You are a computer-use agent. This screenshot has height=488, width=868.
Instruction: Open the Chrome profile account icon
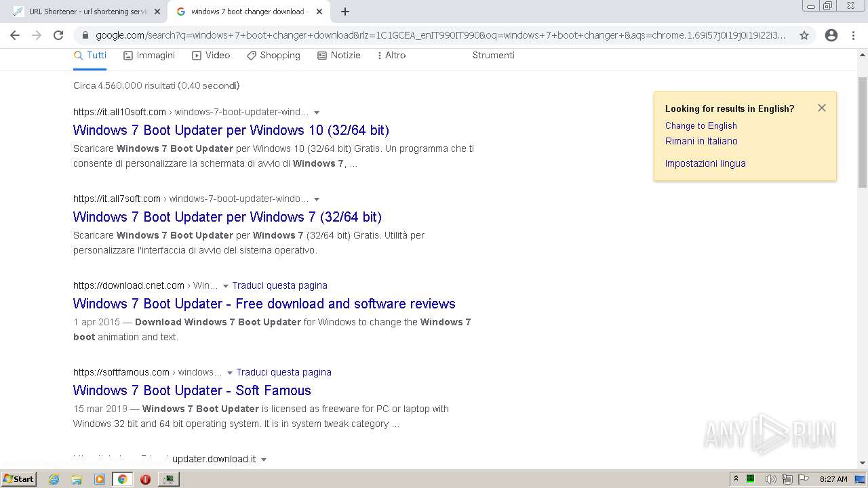tap(831, 35)
